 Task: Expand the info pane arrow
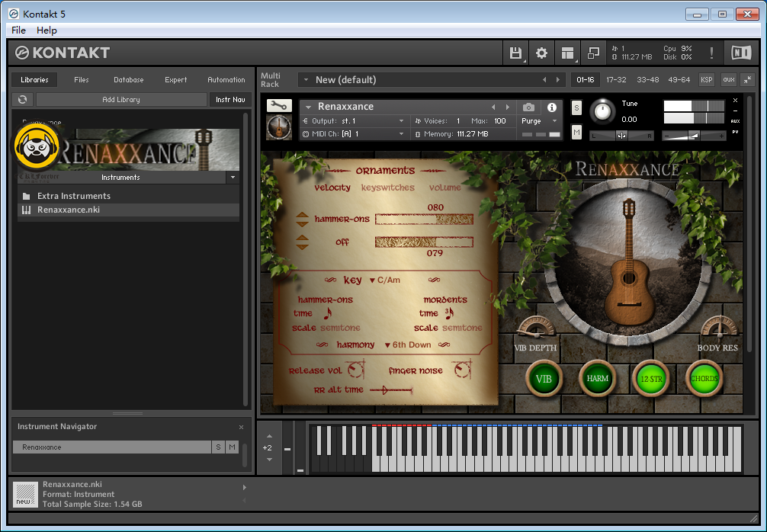tap(245, 488)
